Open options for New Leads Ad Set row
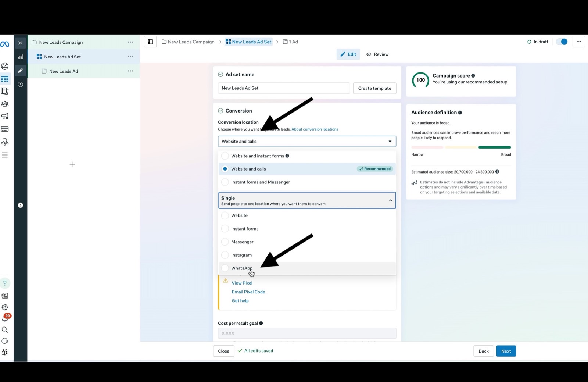The width and height of the screenshot is (588, 382). pyautogui.click(x=130, y=57)
